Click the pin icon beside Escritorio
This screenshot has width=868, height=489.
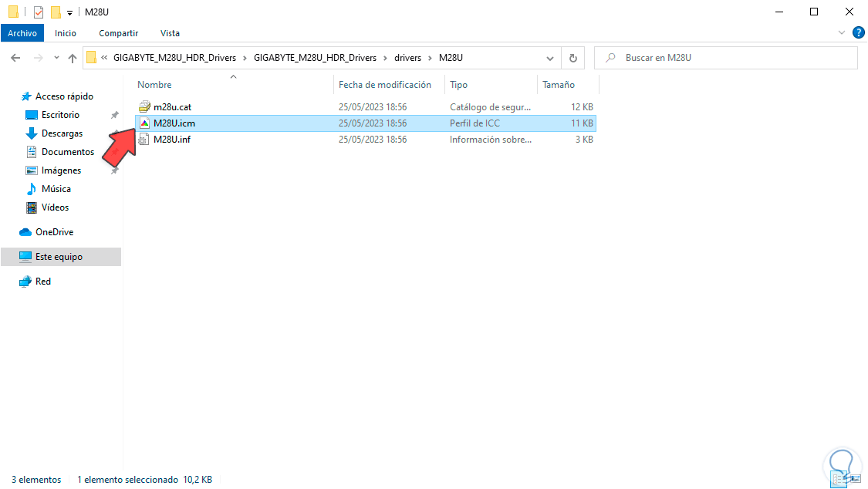coord(114,115)
